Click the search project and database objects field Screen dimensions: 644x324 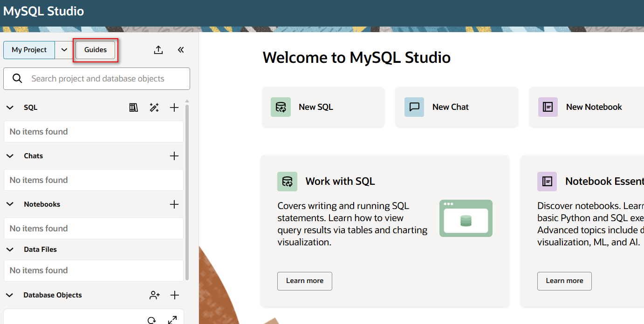98,79
